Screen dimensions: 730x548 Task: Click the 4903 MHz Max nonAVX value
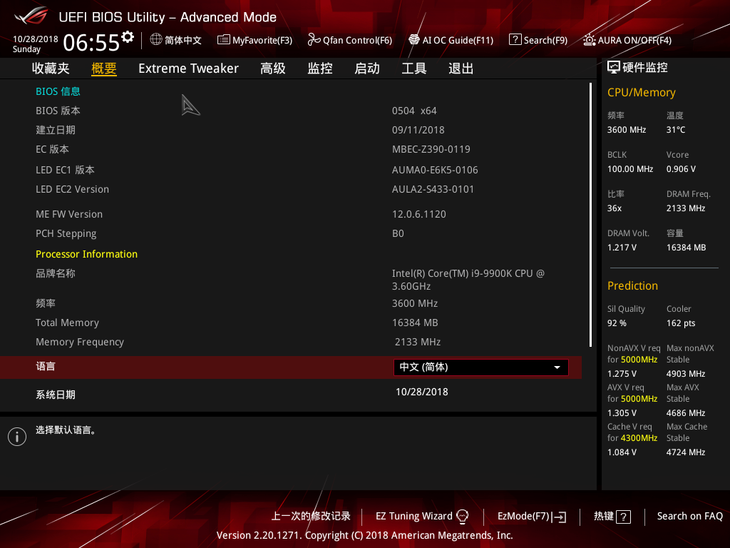[685, 374]
